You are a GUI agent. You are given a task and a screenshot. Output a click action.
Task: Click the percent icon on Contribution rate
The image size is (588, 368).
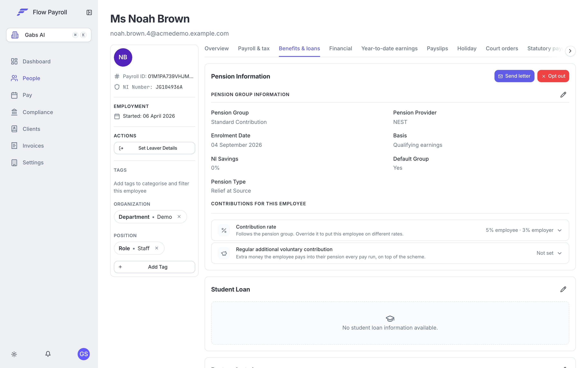pyautogui.click(x=224, y=230)
